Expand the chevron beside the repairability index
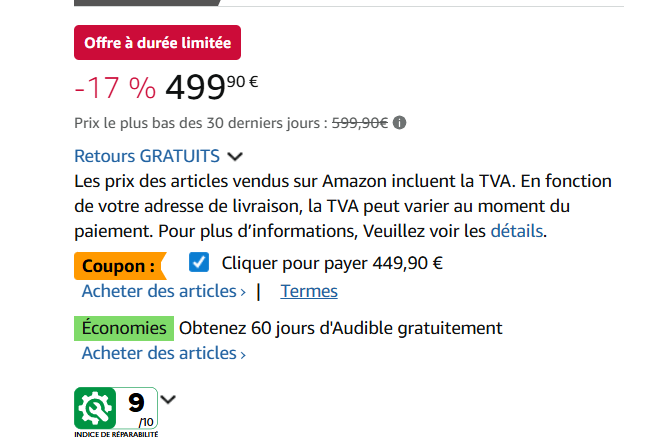This screenshot has width=649, height=447. click(168, 399)
